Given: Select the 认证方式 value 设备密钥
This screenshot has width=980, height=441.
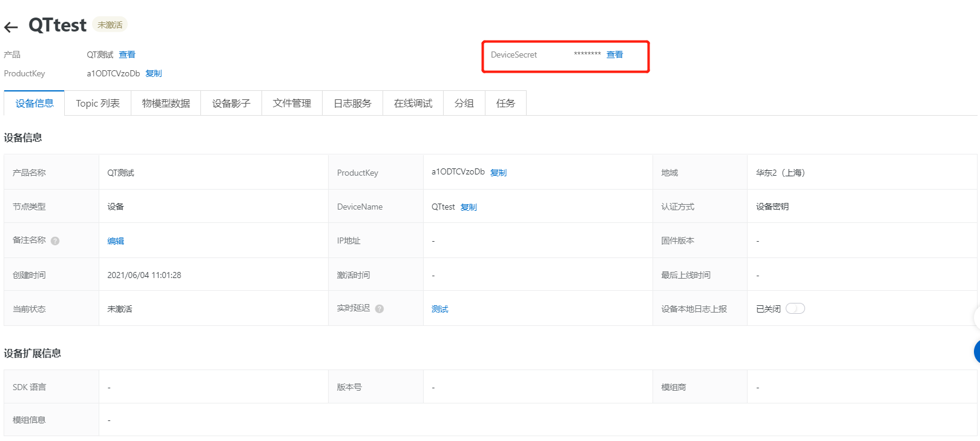Looking at the screenshot, I should click(x=772, y=207).
